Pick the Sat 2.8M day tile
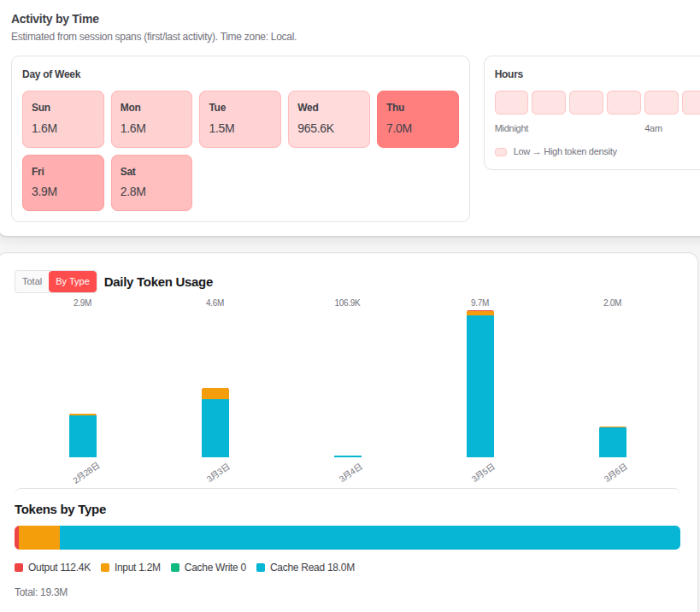 (151, 182)
